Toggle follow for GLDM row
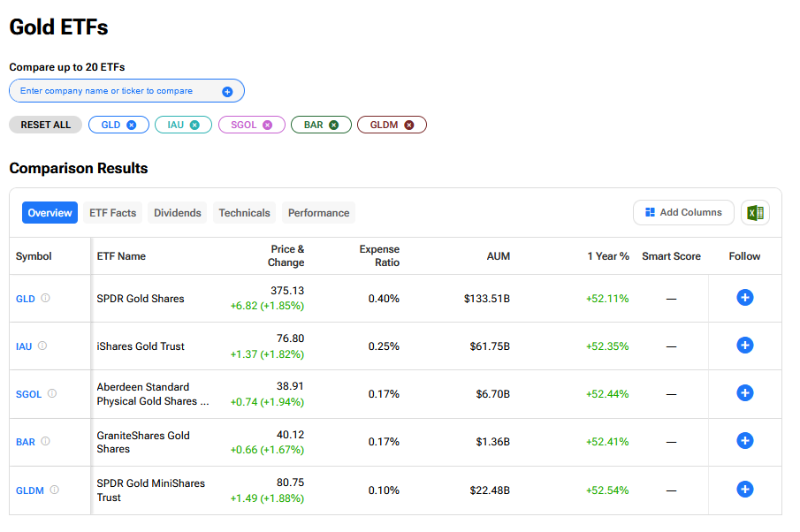800x532 pixels. coord(744,490)
